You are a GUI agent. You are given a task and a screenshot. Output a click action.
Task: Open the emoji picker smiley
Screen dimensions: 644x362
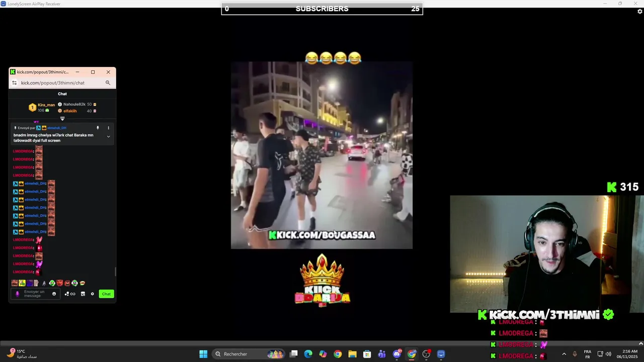tap(54, 294)
